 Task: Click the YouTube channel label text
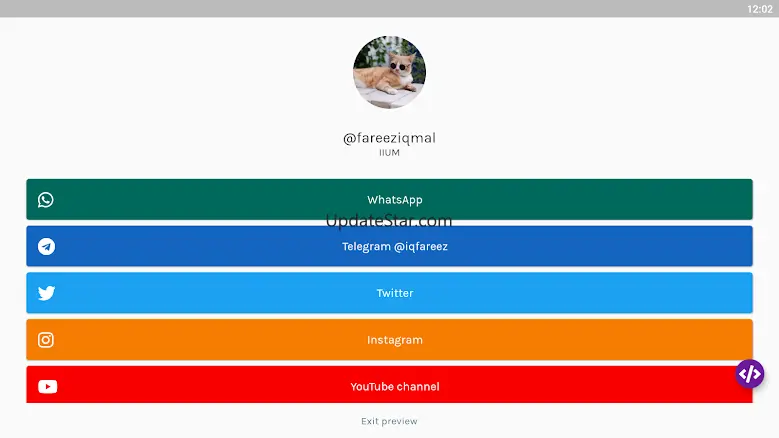point(395,386)
